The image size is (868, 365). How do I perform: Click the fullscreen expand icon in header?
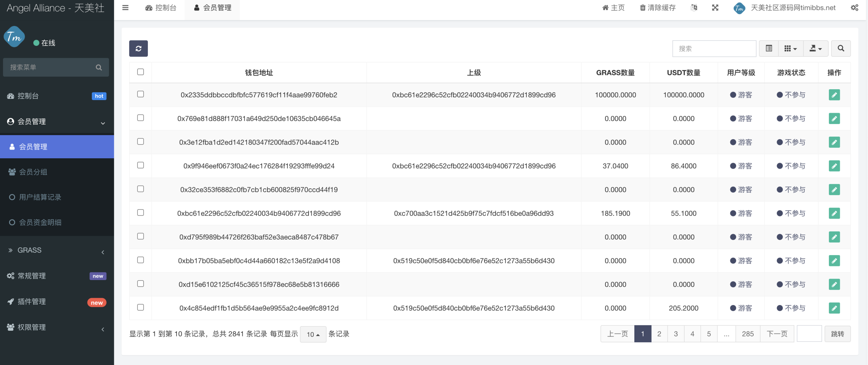(x=715, y=8)
